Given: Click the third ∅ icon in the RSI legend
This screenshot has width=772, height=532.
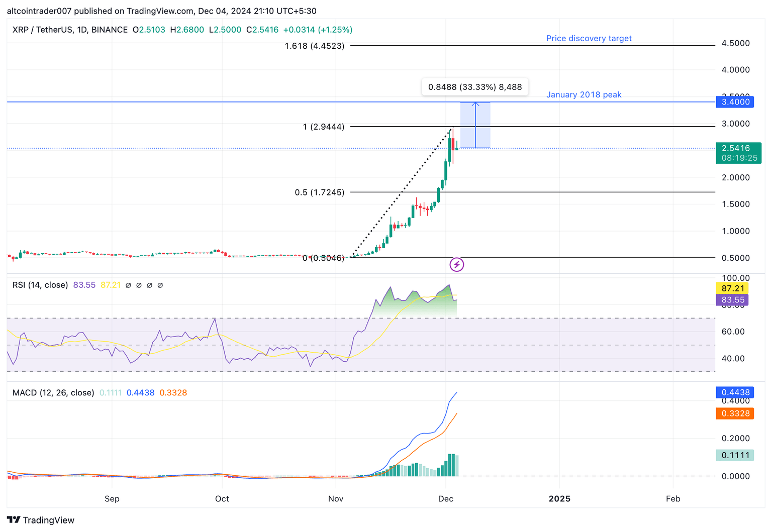Looking at the screenshot, I should (x=148, y=285).
